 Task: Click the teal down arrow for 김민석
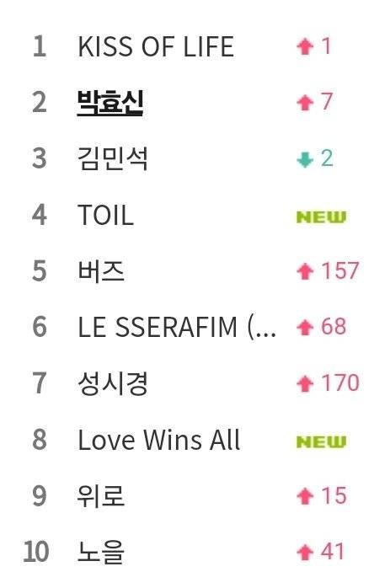305,160
